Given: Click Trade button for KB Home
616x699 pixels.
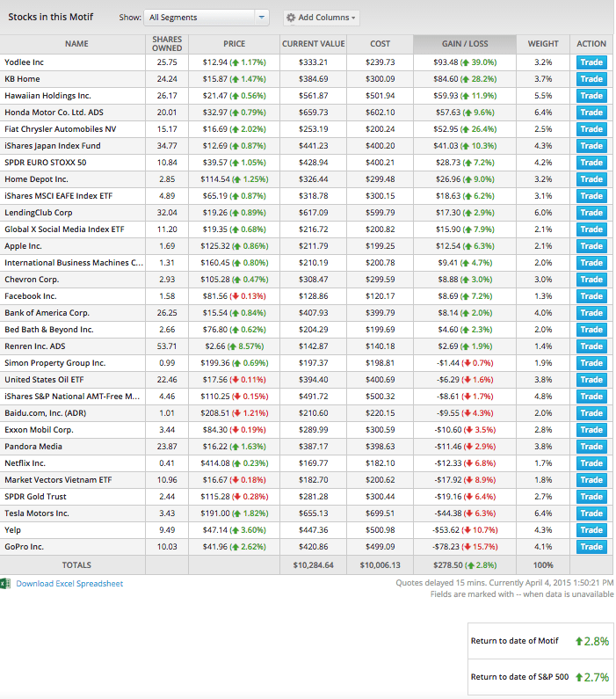Looking at the screenshot, I should point(591,79).
